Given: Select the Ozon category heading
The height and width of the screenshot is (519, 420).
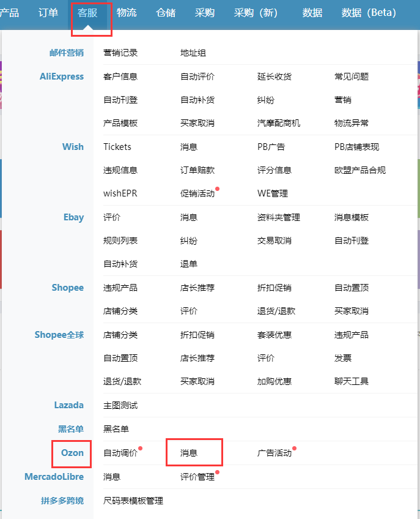Looking at the screenshot, I should point(72,453).
